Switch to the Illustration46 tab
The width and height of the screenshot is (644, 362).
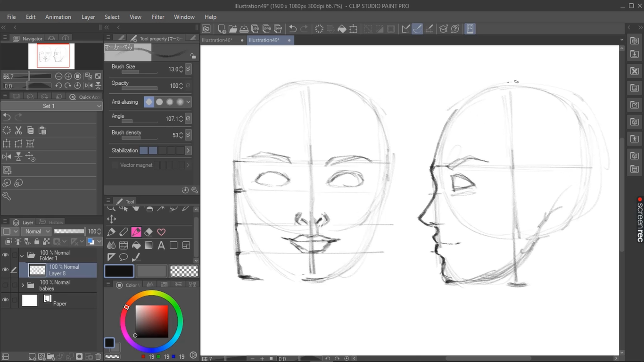[x=217, y=40]
